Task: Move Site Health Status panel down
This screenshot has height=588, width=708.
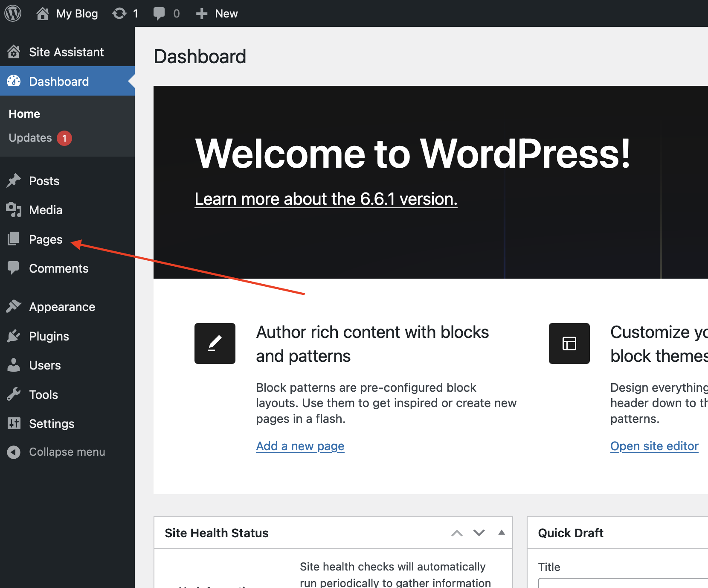Action: (479, 533)
